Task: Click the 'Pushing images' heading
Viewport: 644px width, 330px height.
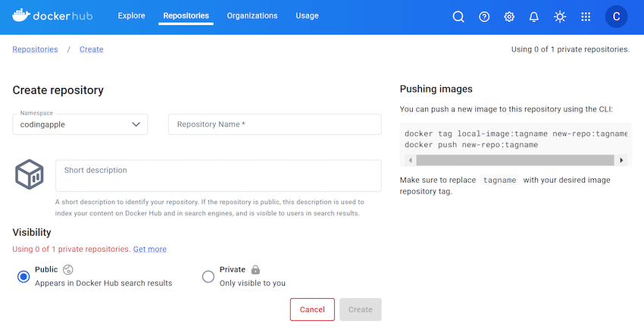Action: 436,89
